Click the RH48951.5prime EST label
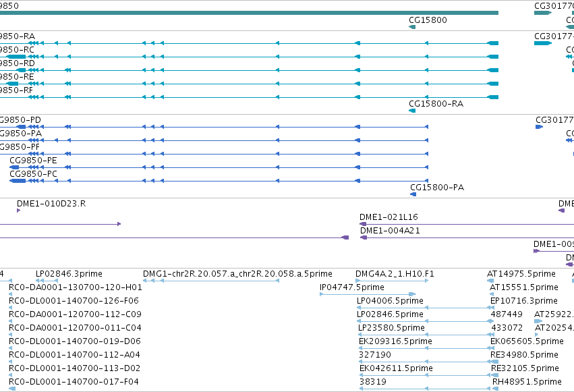The image size is (574, 392). [527, 382]
